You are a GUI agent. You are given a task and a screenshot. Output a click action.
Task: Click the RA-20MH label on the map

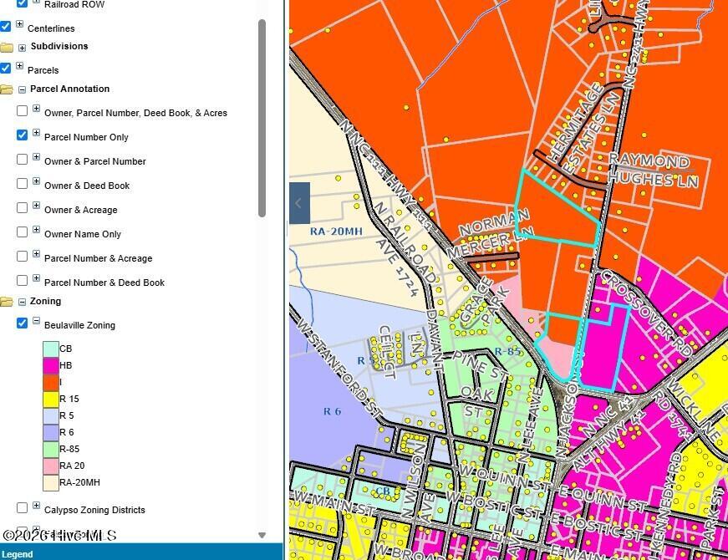click(x=336, y=232)
